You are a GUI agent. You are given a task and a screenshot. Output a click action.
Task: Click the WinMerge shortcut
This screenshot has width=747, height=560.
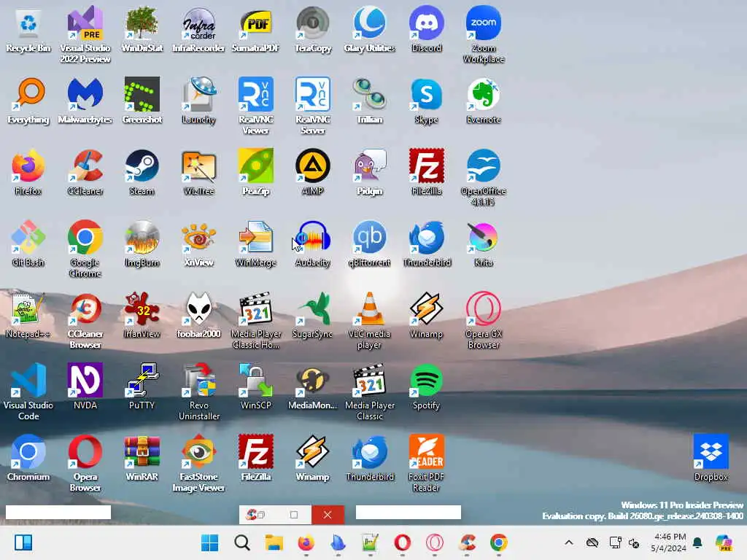pos(256,244)
